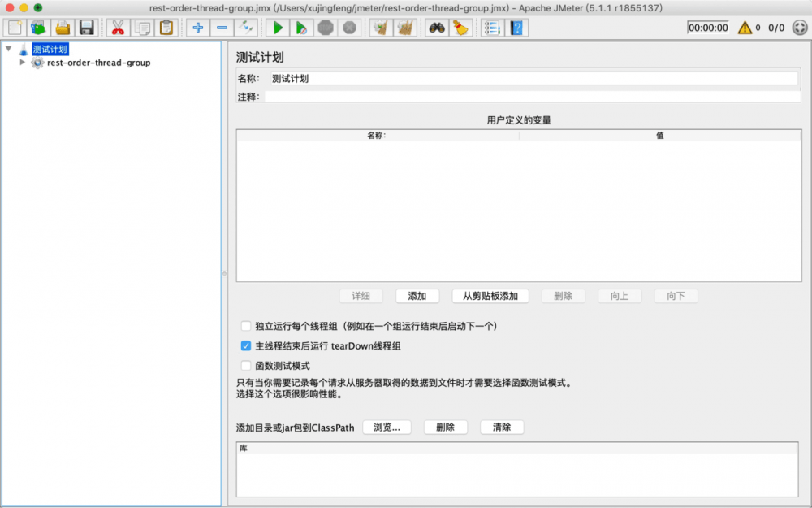Start the test with the green Start icon
Screen dimensions: 812x508
pos(276,27)
